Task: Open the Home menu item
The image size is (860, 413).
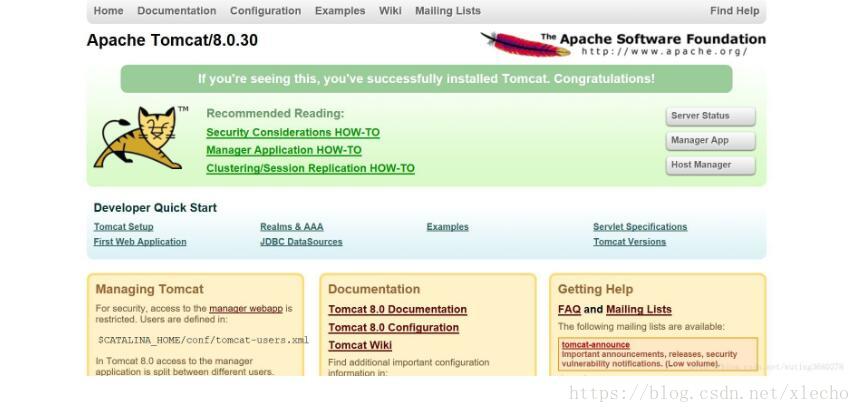Action: coord(108,11)
